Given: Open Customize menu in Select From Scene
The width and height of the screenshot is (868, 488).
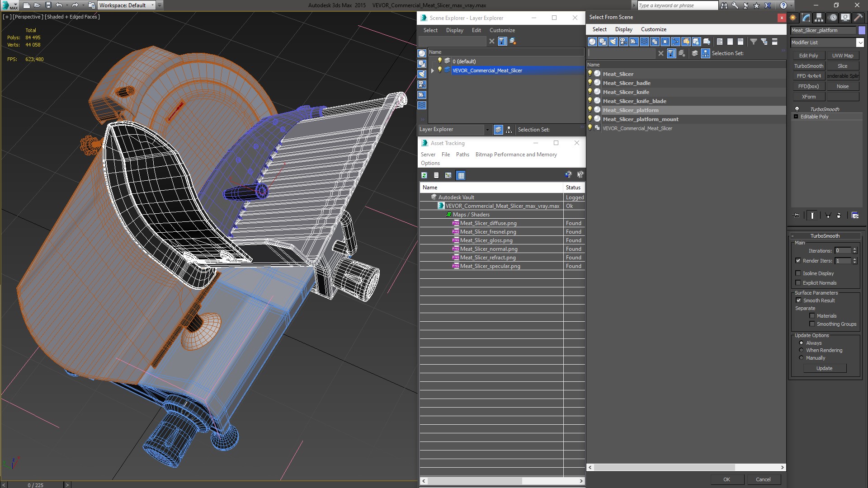Looking at the screenshot, I should [653, 29].
